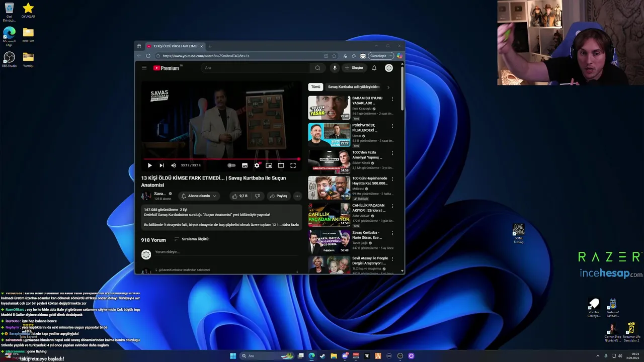Open '100 Gün Hapishanede' video title link
Image resolution: width=644 pixels, height=362 pixels.
point(369,180)
